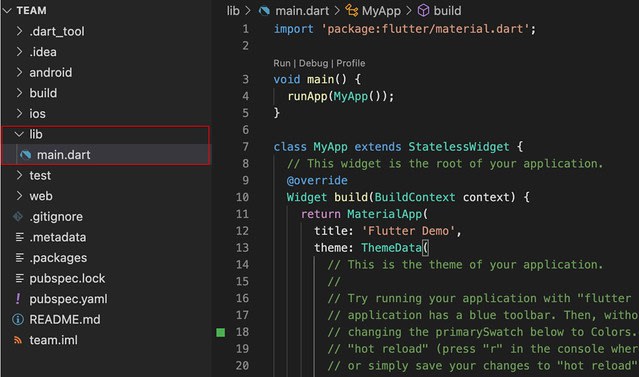Click the Debug code lens above main()
Image resolution: width=639 pixels, height=377 pixels.
pos(313,63)
